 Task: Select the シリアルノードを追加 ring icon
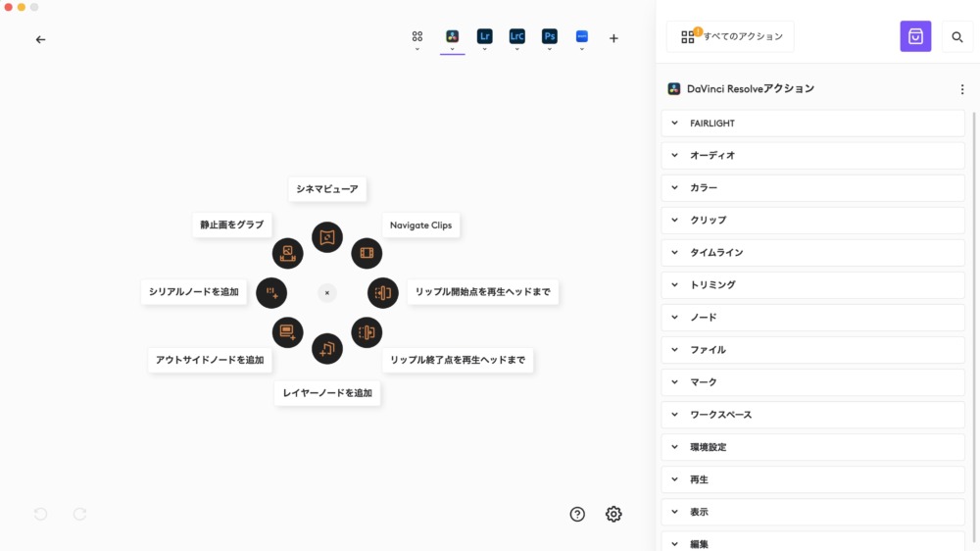271,292
